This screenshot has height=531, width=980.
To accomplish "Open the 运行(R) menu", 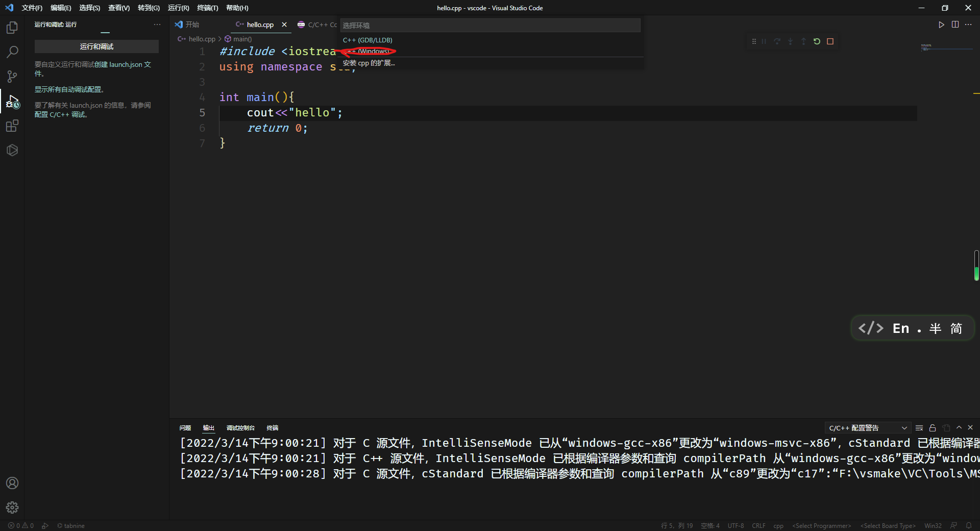I will pos(179,8).
